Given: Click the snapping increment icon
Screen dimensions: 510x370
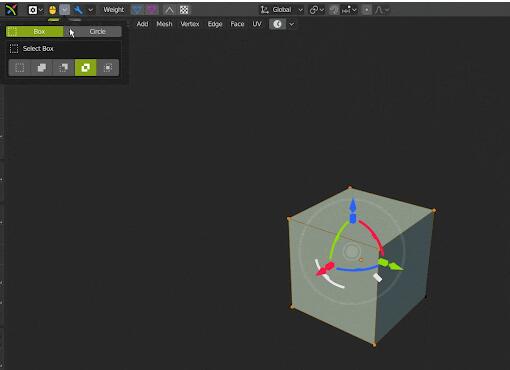Looking at the screenshot, I should [x=346, y=10].
